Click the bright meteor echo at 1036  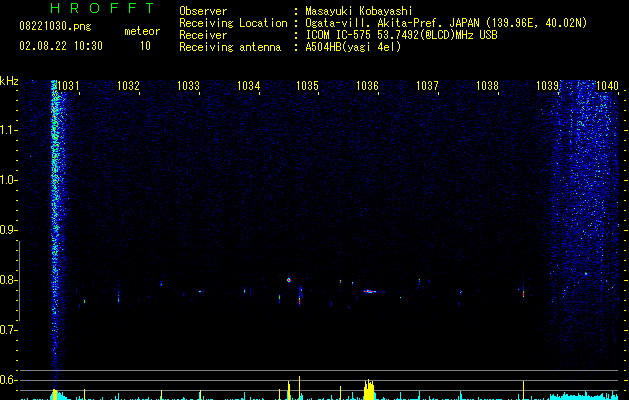click(x=370, y=291)
